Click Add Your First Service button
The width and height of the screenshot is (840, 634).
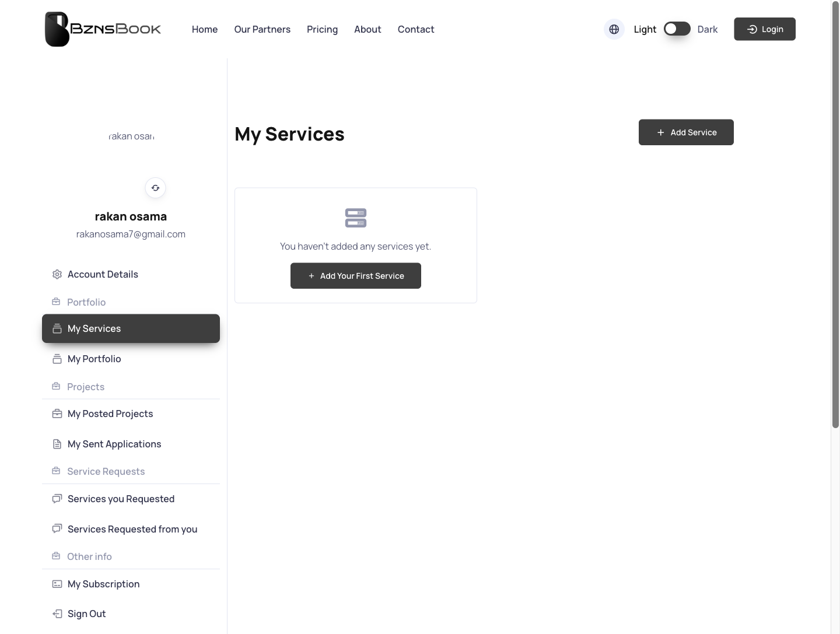[x=356, y=276]
